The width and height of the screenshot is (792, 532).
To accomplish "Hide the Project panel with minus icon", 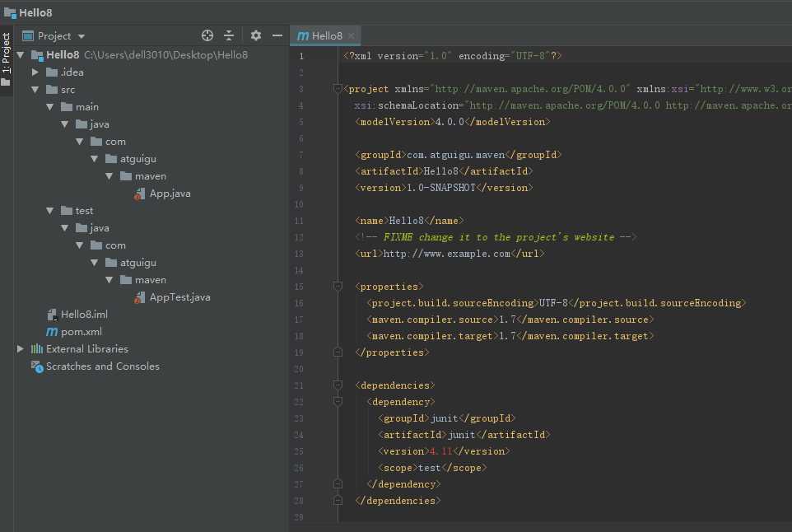I will pos(277,35).
